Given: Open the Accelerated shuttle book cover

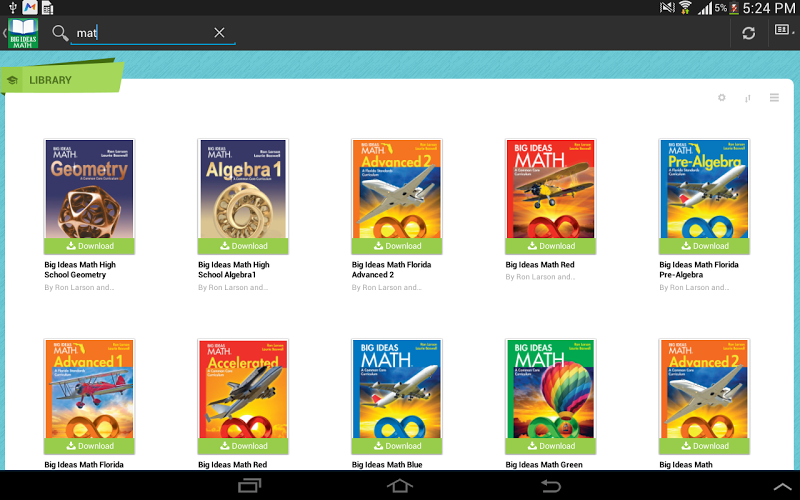Looking at the screenshot, I should [x=243, y=388].
